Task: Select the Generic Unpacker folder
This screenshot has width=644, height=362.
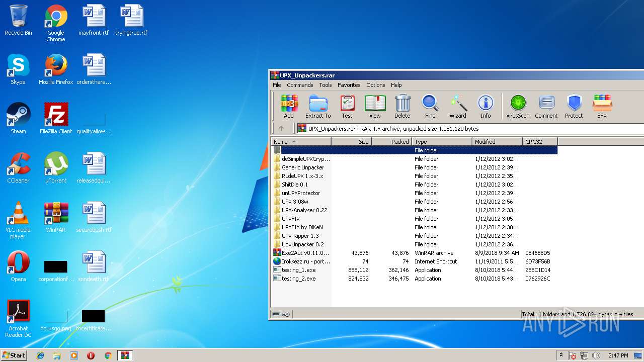Action: pos(415,167)
